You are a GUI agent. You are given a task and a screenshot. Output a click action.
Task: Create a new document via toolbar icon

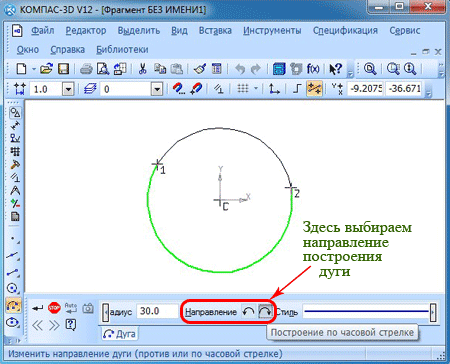22,69
